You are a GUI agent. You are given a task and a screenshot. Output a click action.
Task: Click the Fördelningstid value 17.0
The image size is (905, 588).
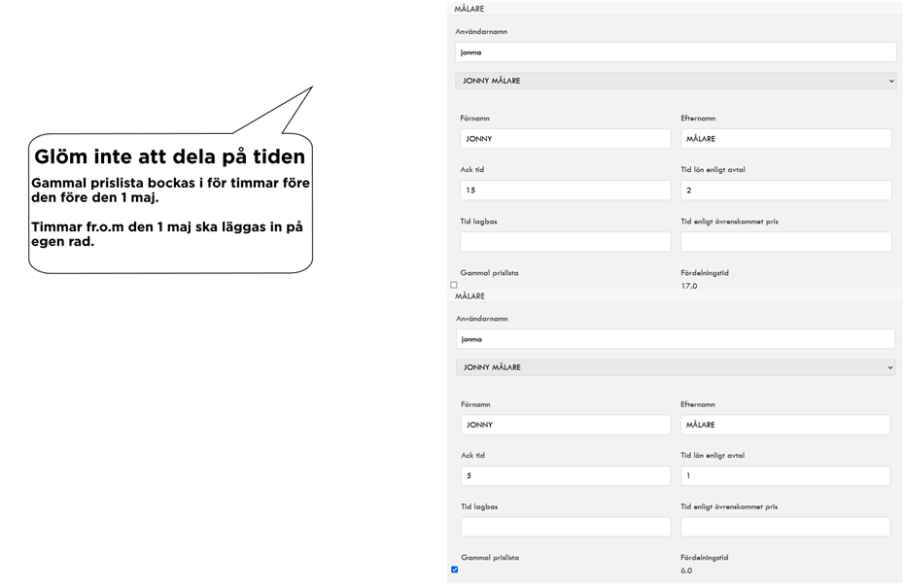pos(689,286)
